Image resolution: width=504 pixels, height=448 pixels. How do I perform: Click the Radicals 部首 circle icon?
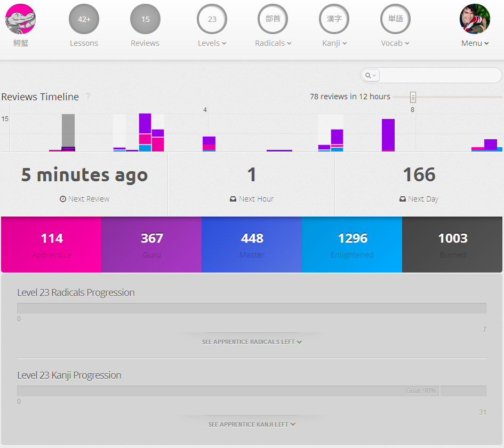coord(273,19)
